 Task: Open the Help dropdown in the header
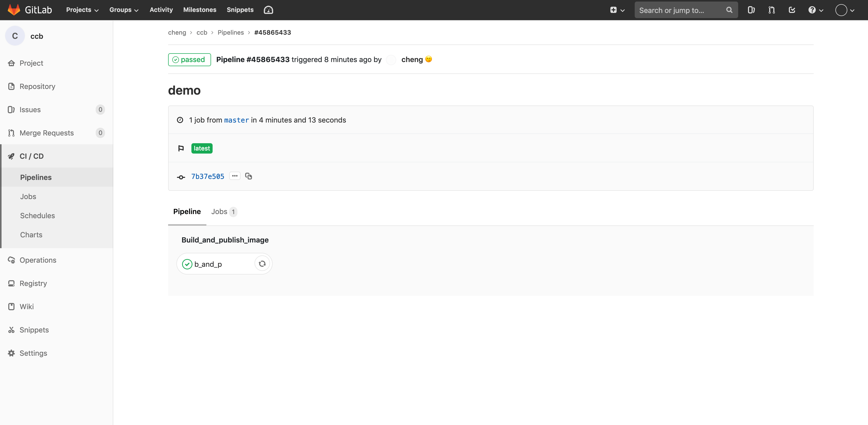point(815,10)
